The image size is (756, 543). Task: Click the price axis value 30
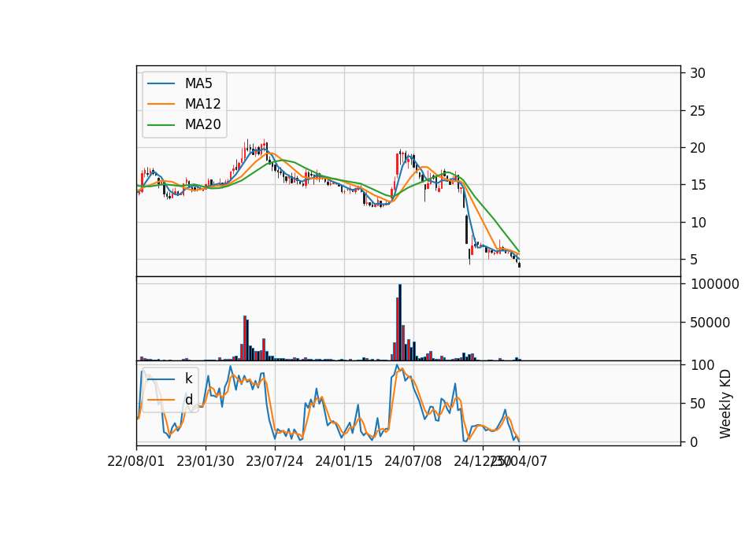(697, 73)
